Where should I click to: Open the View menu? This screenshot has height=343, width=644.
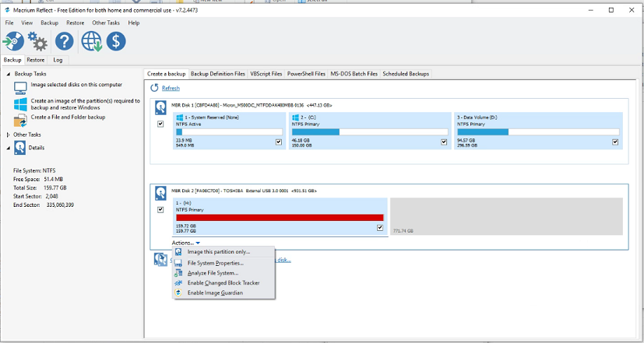pyautogui.click(x=27, y=23)
